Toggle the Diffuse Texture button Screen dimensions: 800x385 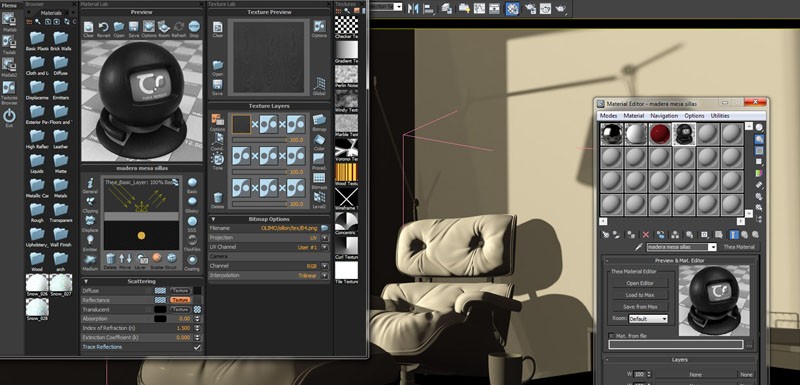click(x=180, y=291)
